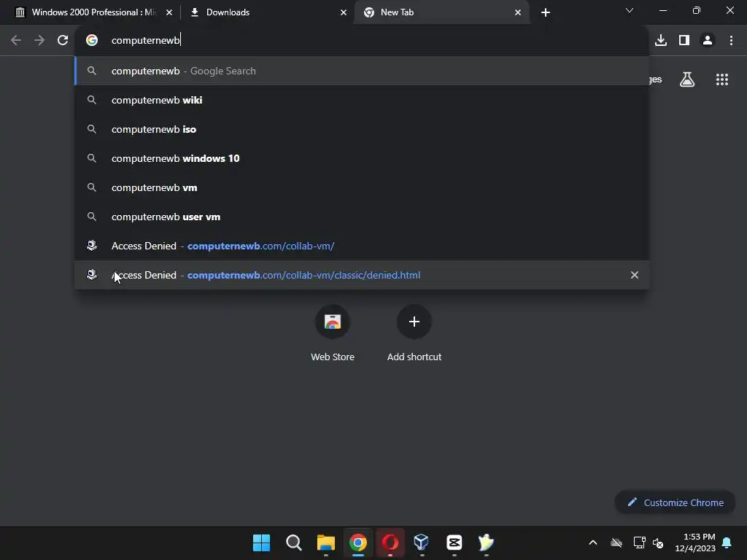Click the browser Back arrow
Image resolution: width=747 pixels, height=560 pixels.
coord(16,41)
